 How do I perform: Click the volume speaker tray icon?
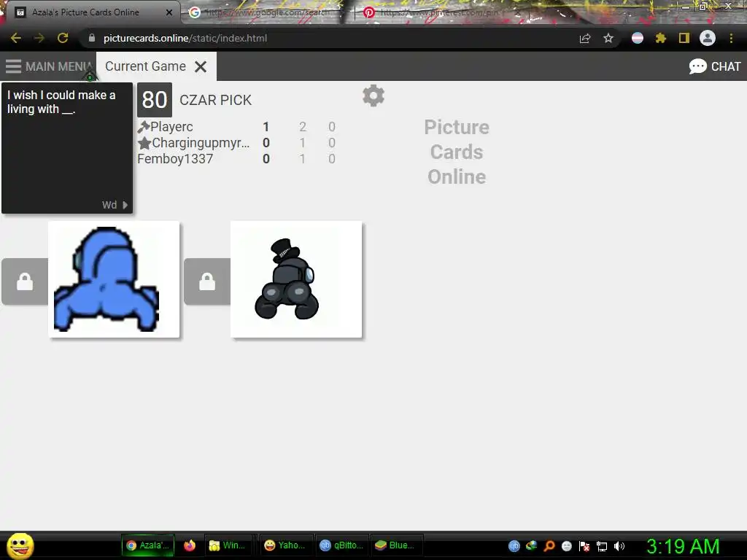click(619, 546)
